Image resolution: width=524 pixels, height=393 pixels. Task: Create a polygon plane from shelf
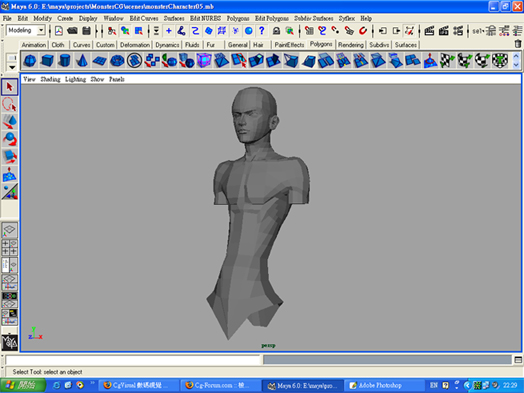(x=99, y=61)
